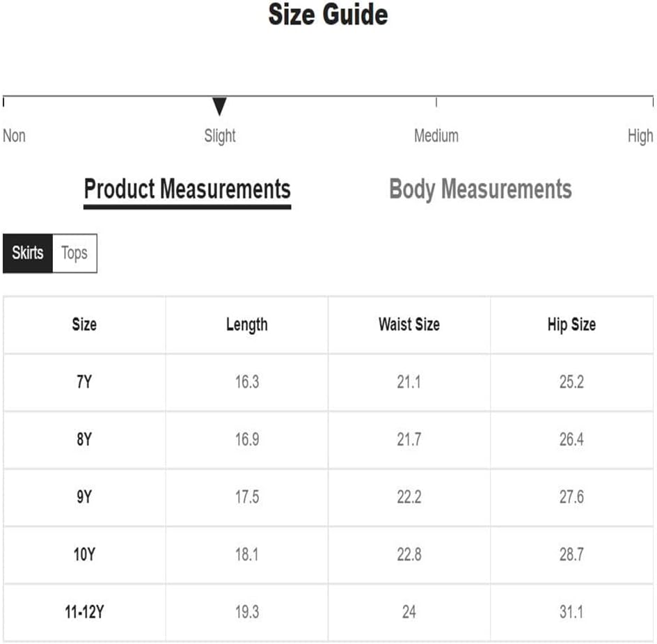Click the Hip Size column header
Image resolution: width=657 pixels, height=644 pixels.
tap(571, 324)
